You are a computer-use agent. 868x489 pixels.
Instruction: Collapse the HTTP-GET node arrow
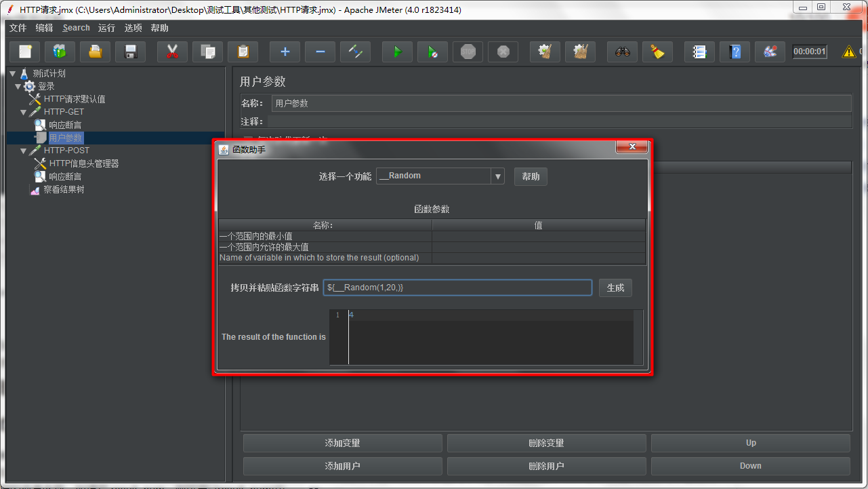click(24, 112)
